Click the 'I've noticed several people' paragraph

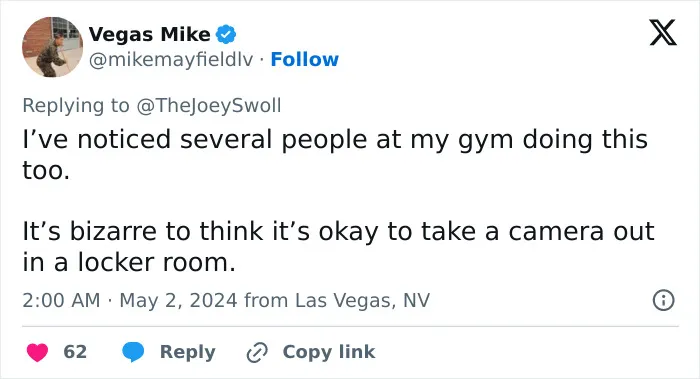click(335, 154)
